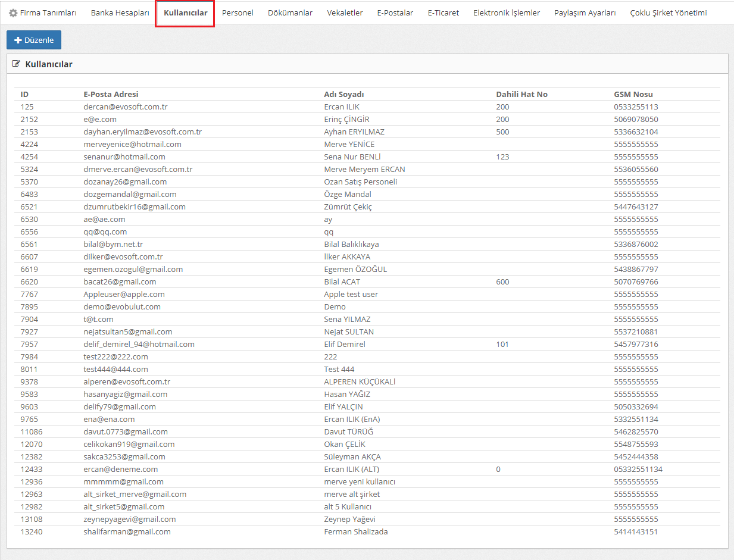The width and height of the screenshot is (734, 560).
Task: Click the Adı Soyadı column header
Action: point(343,94)
